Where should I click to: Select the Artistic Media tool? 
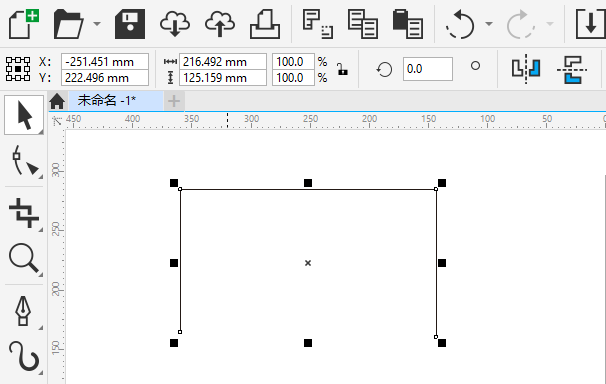click(24, 356)
